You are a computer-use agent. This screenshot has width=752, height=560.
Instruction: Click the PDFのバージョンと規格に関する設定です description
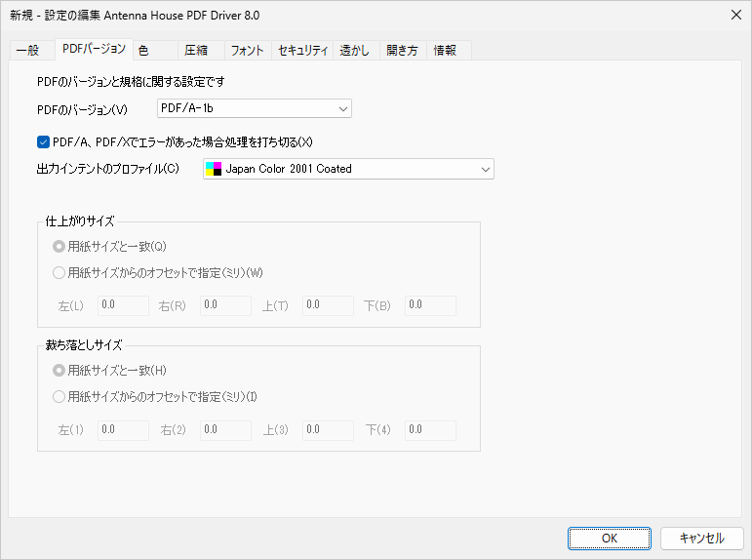pos(131,82)
